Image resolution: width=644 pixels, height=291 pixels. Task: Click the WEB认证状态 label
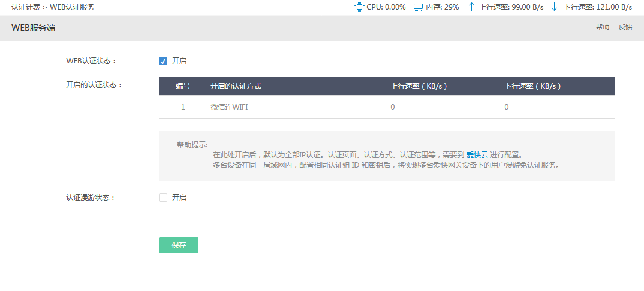tap(91, 61)
